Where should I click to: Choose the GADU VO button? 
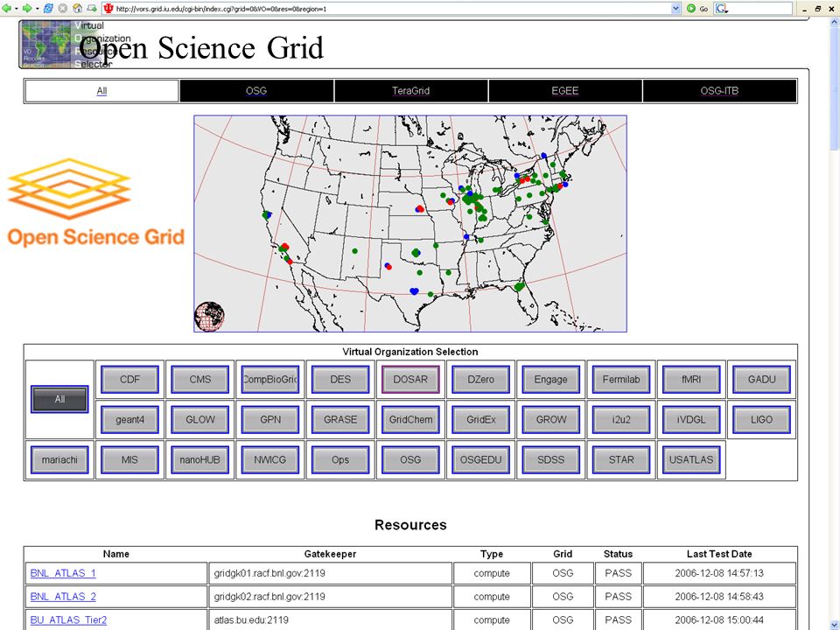761,379
